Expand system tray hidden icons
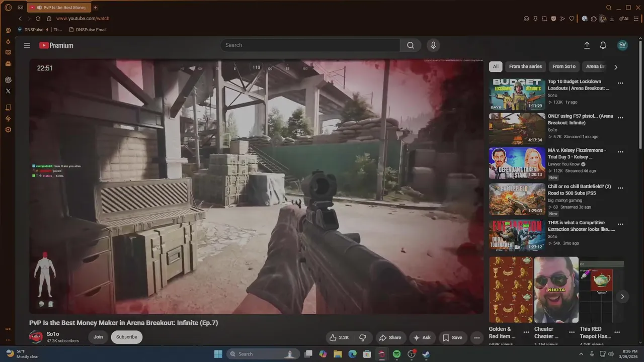 click(581, 354)
